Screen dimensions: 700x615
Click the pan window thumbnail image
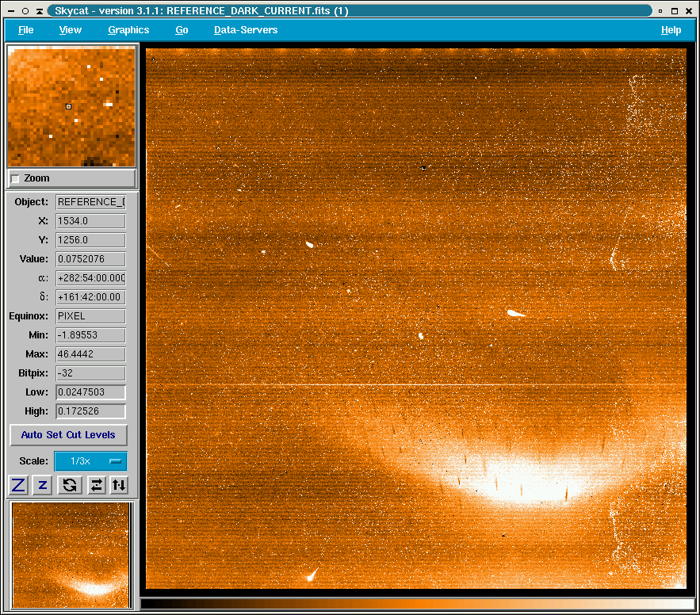pyautogui.click(x=71, y=555)
